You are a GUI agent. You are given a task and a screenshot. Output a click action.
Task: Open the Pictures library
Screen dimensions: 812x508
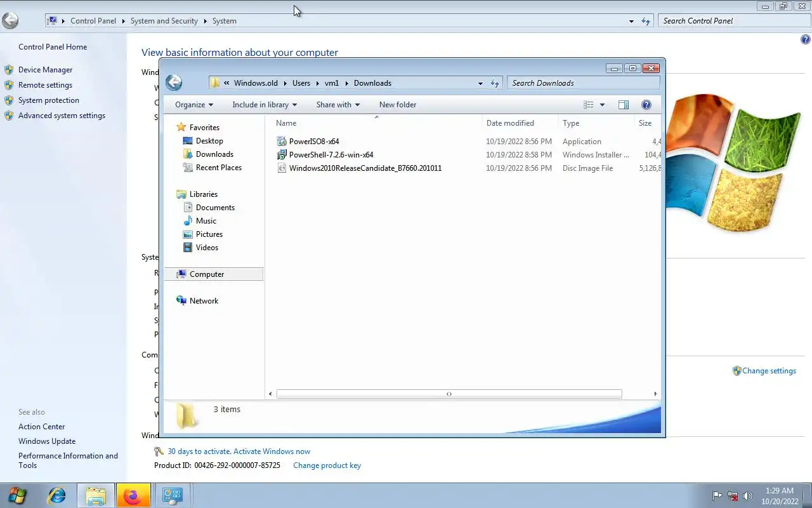click(209, 234)
